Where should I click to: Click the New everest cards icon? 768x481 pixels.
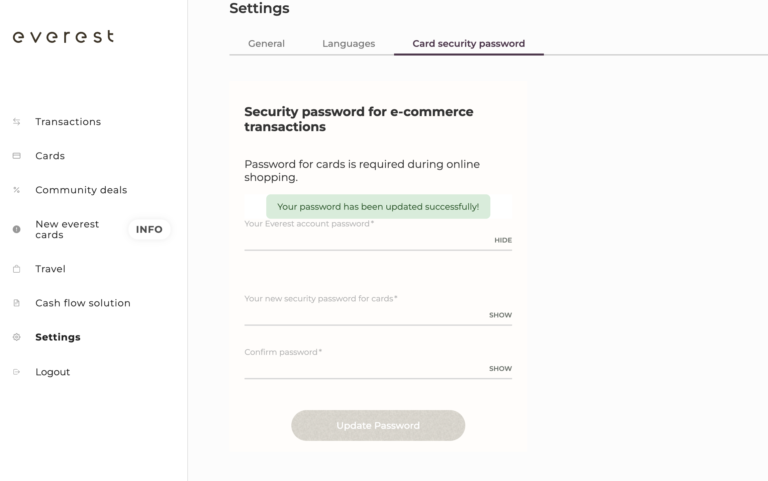click(16, 229)
